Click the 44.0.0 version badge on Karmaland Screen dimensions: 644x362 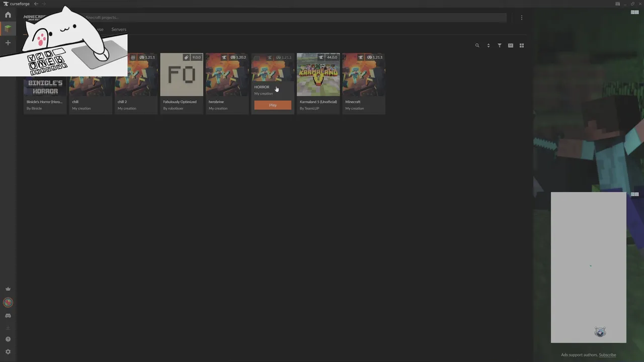point(332,57)
